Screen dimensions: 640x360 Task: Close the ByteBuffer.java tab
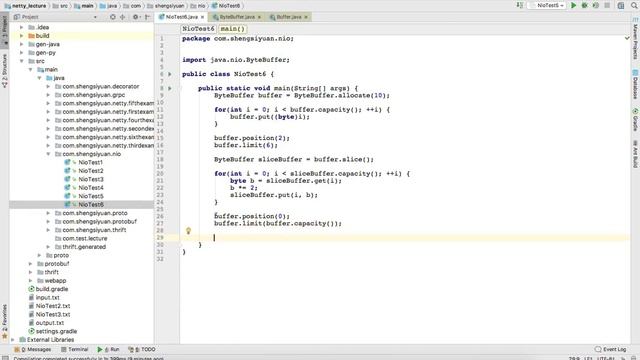(259, 17)
